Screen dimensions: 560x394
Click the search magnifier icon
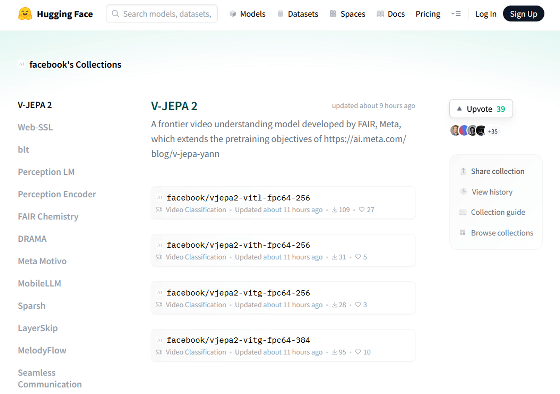[115, 14]
